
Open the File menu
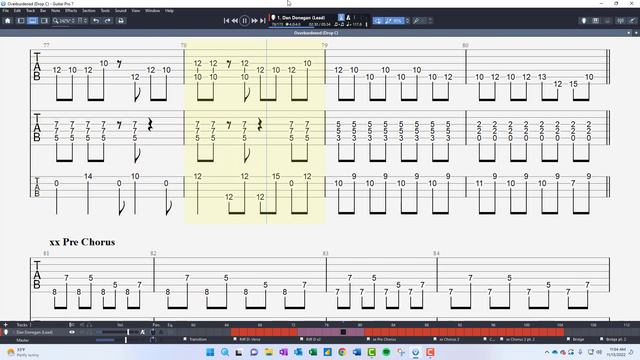coord(6,11)
